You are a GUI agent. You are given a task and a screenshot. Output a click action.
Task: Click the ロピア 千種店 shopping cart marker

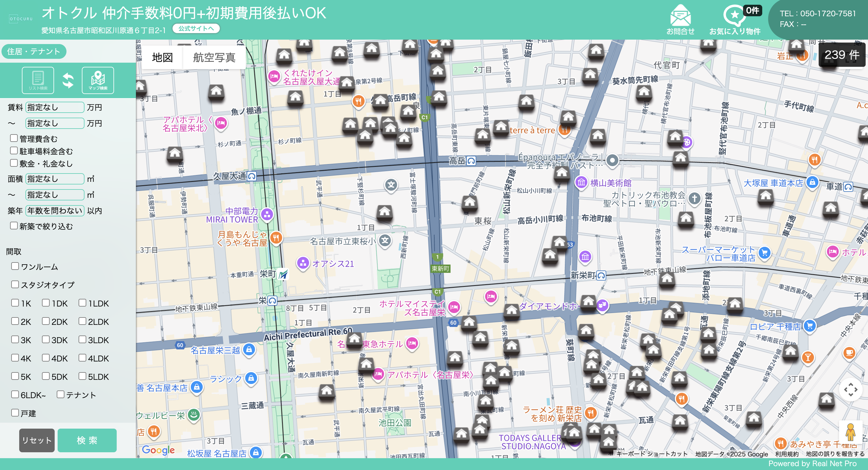810,326
